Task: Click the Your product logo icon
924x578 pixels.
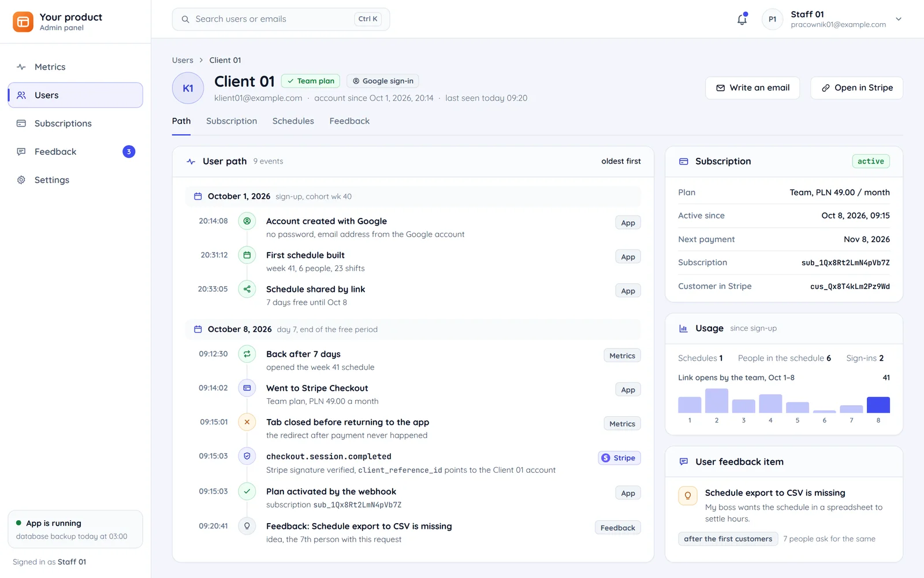Action: [x=23, y=22]
